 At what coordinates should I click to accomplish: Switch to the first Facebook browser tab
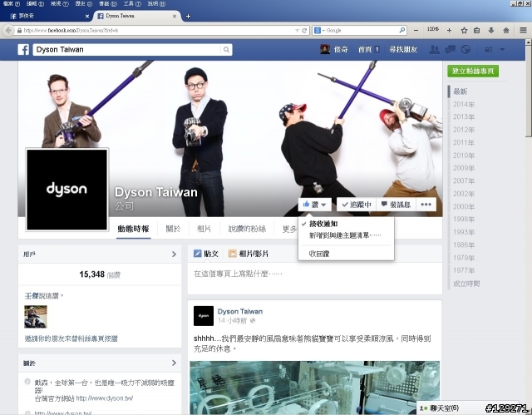coord(50,16)
